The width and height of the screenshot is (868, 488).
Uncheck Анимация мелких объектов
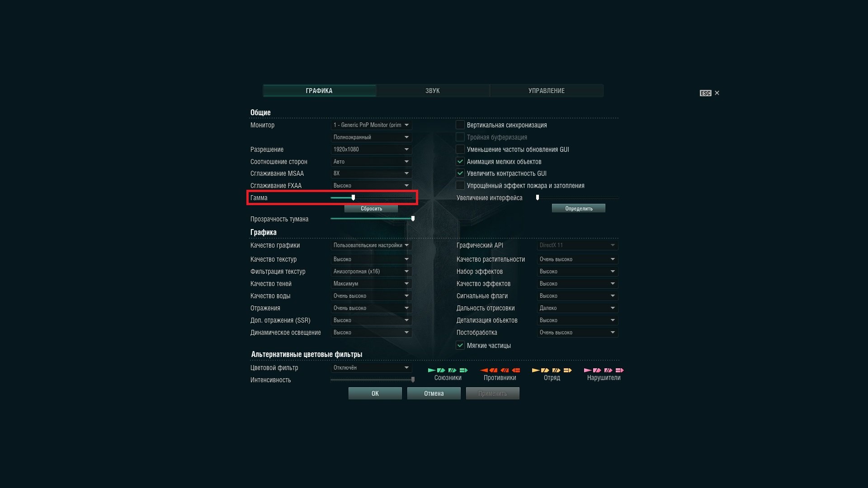pyautogui.click(x=460, y=161)
